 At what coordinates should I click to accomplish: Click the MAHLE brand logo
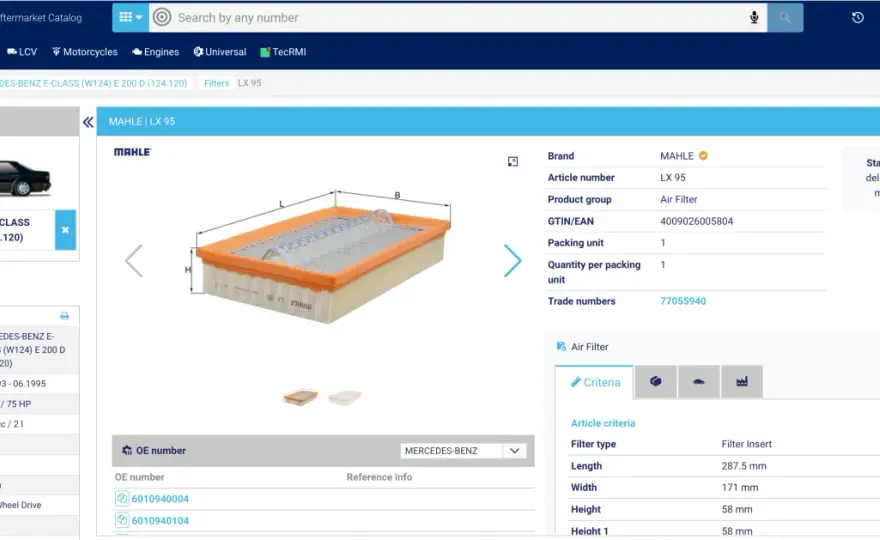132,152
